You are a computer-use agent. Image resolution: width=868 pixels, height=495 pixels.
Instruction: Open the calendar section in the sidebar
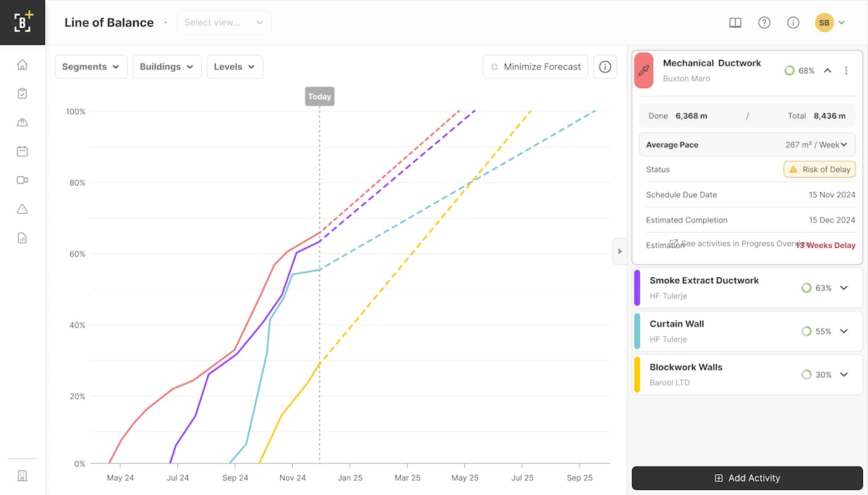(22, 151)
